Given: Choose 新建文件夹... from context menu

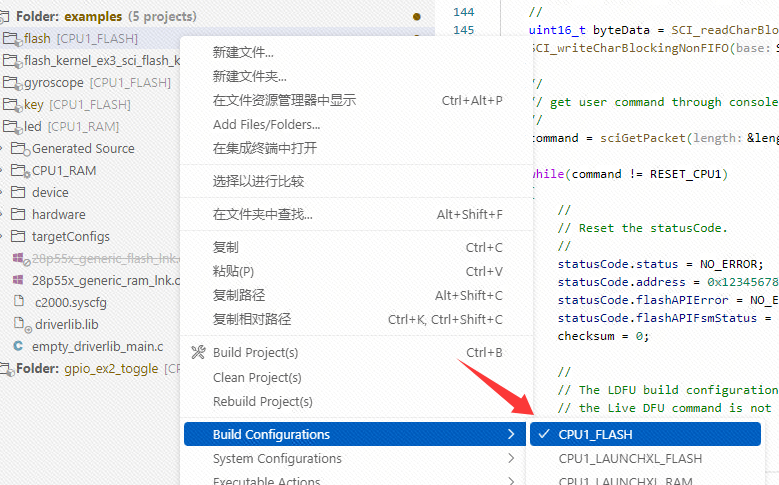Looking at the screenshot, I should click(x=355, y=76).
